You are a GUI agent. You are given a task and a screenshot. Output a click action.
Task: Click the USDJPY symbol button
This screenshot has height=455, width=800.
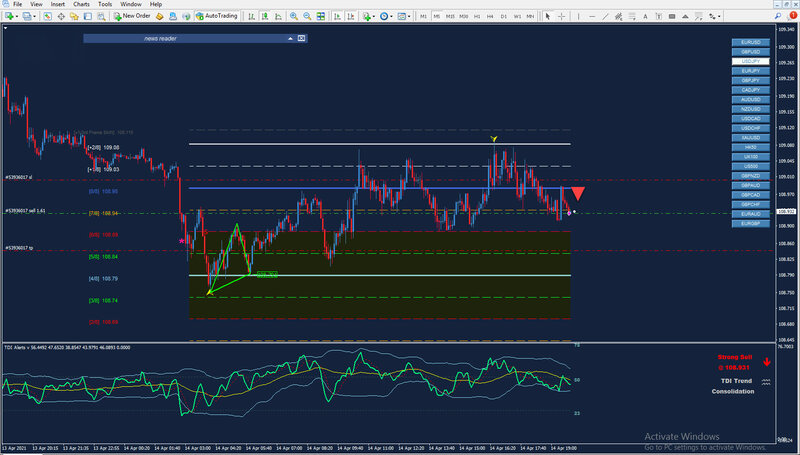(x=751, y=61)
